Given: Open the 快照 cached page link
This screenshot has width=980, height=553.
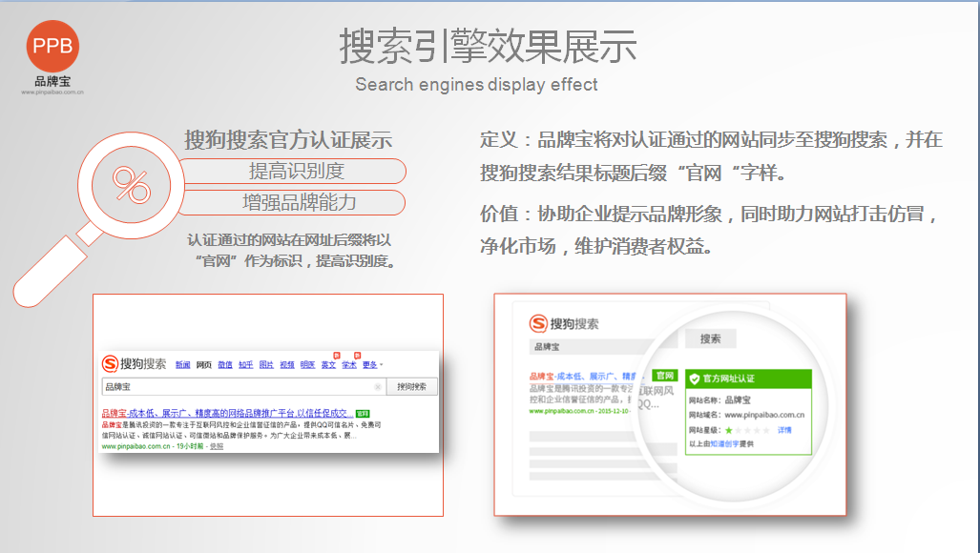Looking at the screenshot, I should pos(217,446).
